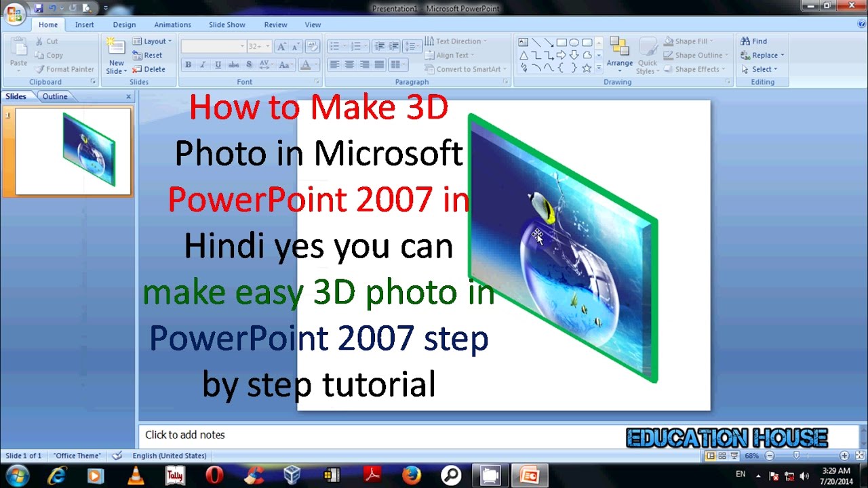Open the Slide Show ribbon tab
This screenshot has height=488, width=868.
pyautogui.click(x=227, y=24)
